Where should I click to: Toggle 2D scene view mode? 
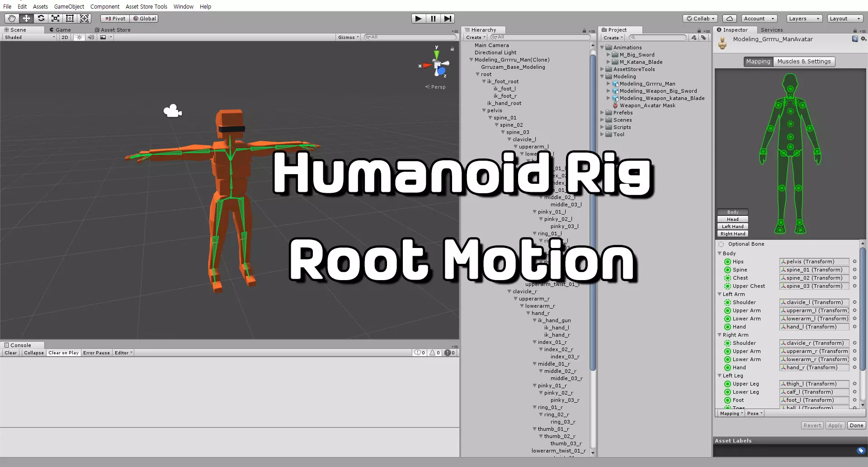pos(65,38)
